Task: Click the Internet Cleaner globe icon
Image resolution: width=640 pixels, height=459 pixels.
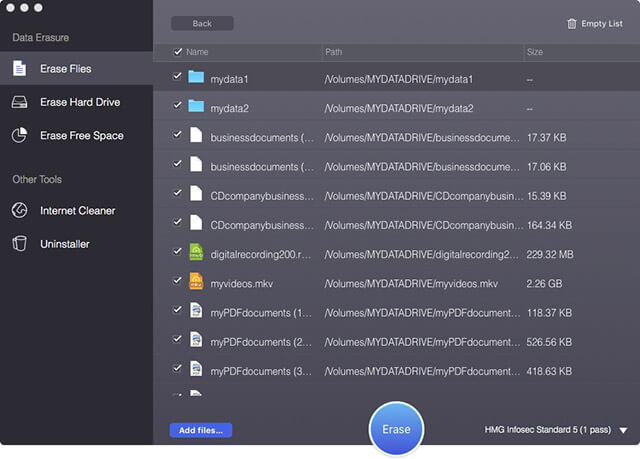Action: click(x=19, y=210)
